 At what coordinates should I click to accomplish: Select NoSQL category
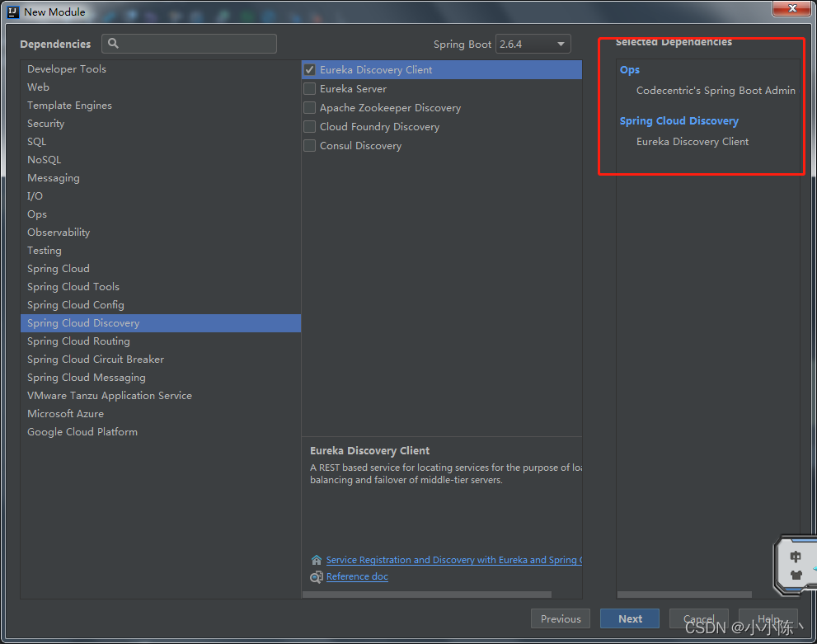coord(161,160)
